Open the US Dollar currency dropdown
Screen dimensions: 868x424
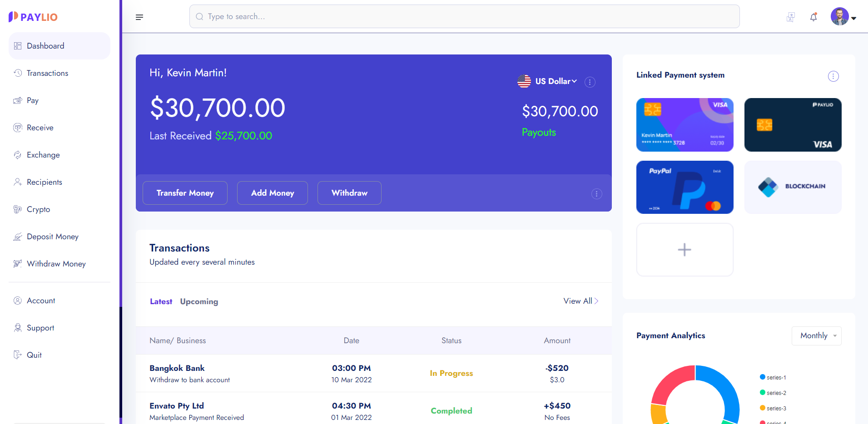556,81
